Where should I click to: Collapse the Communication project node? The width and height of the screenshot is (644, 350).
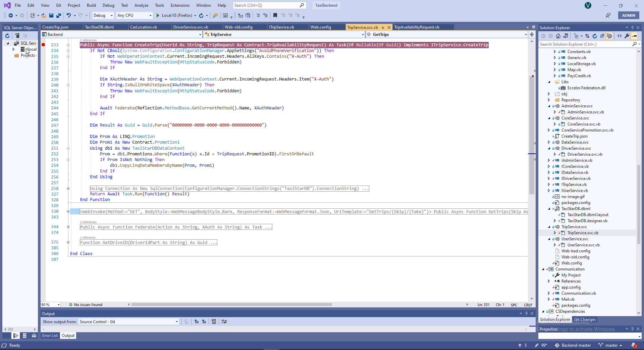click(543, 269)
